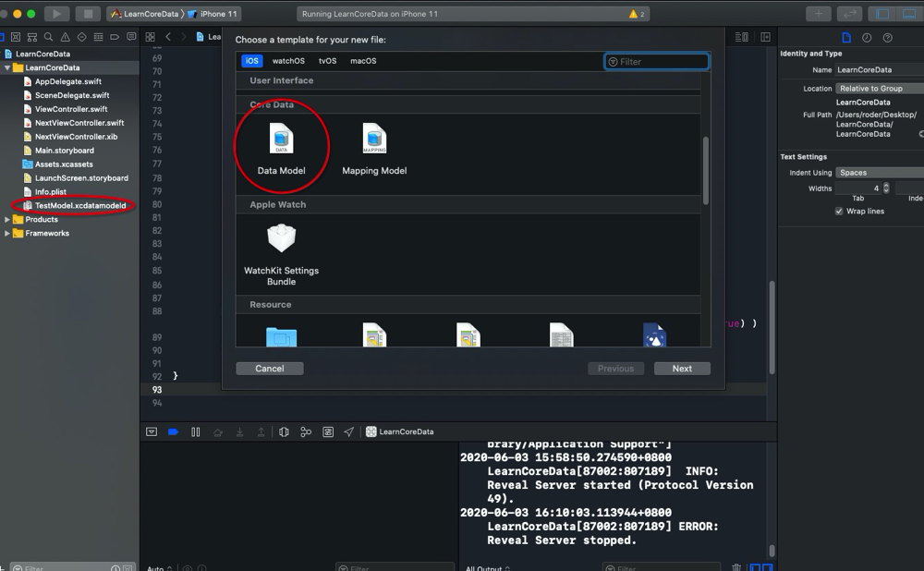The image size is (924, 571).
Task: Open the breakpoint navigator icon
Action: click(x=115, y=37)
